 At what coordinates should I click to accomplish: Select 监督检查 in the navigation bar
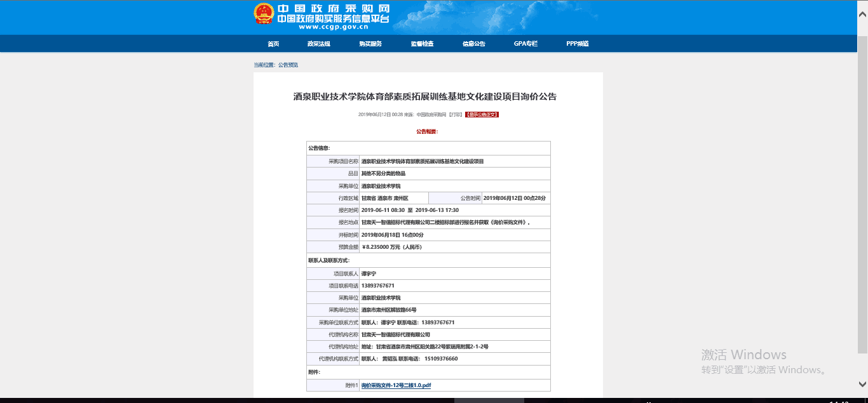click(x=422, y=44)
